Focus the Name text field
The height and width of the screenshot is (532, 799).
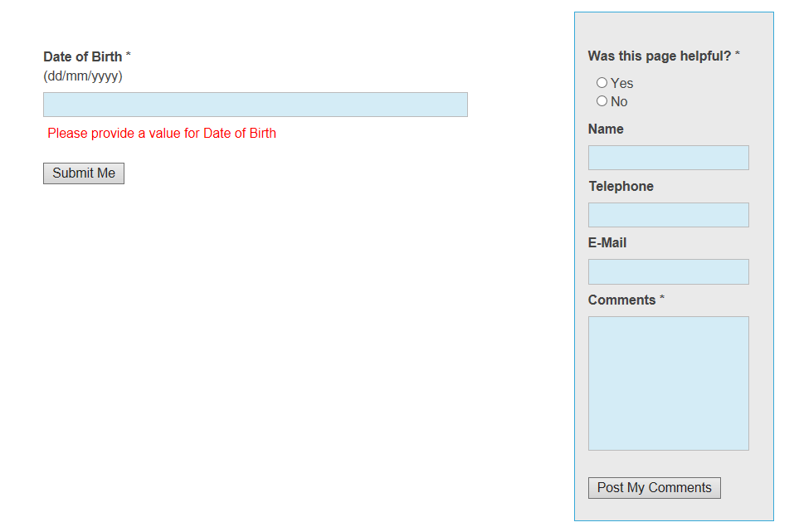coord(669,158)
